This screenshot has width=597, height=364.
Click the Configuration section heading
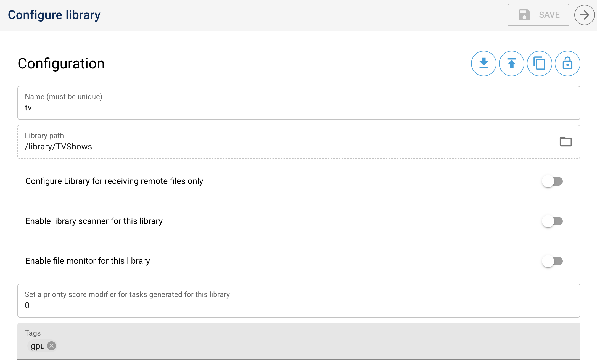pyautogui.click(x=61, y=64)
